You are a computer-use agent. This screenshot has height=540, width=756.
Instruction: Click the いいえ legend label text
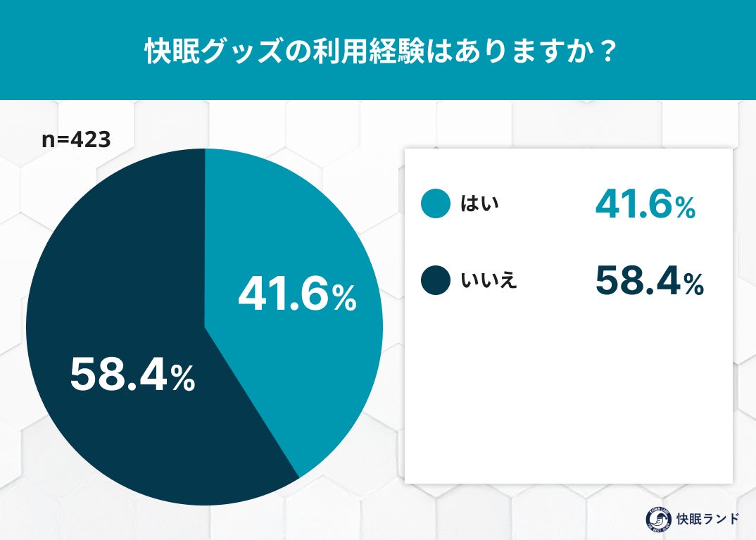coord(489,281)
